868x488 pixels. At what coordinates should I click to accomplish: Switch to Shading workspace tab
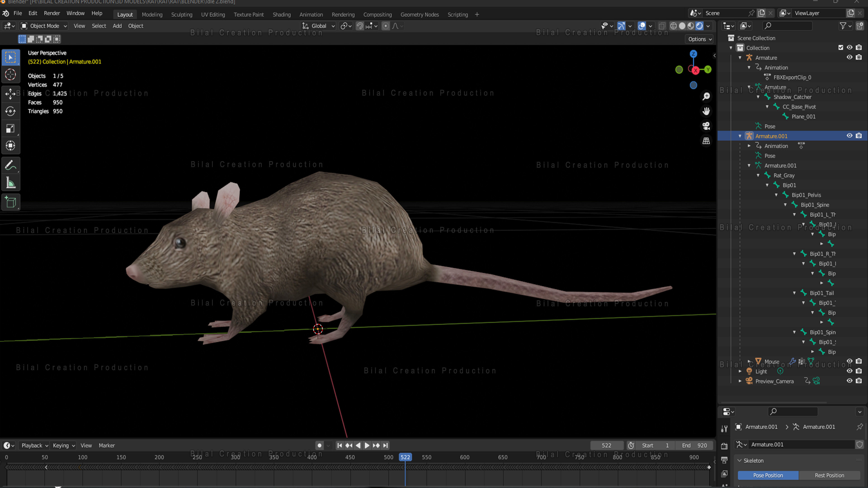(x=282, y=14)
